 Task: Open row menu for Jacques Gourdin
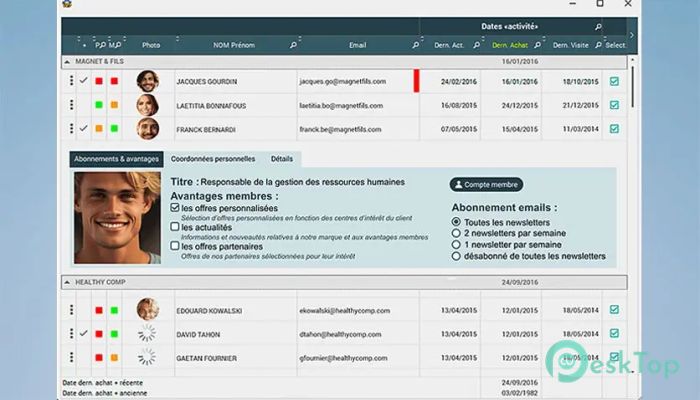pos(71,81)
